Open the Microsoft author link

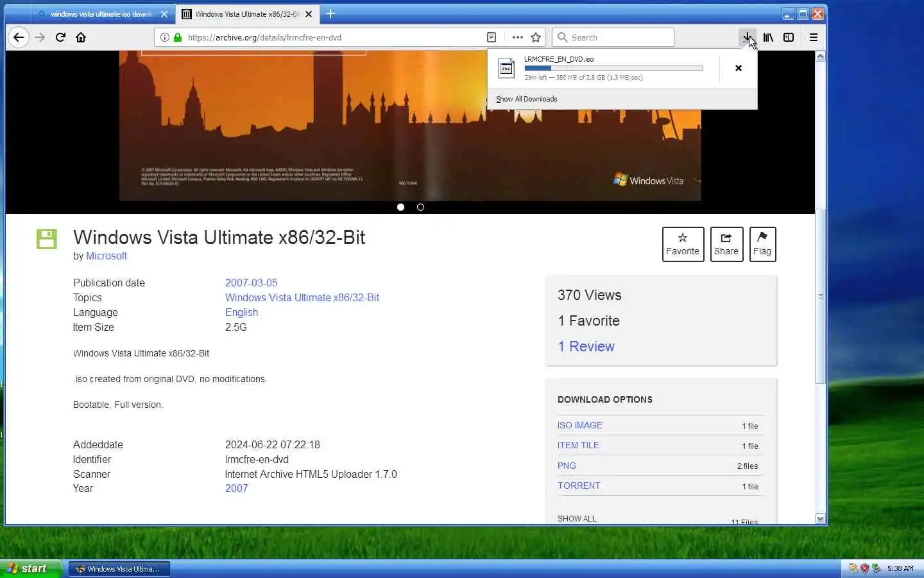coord(107,256)
